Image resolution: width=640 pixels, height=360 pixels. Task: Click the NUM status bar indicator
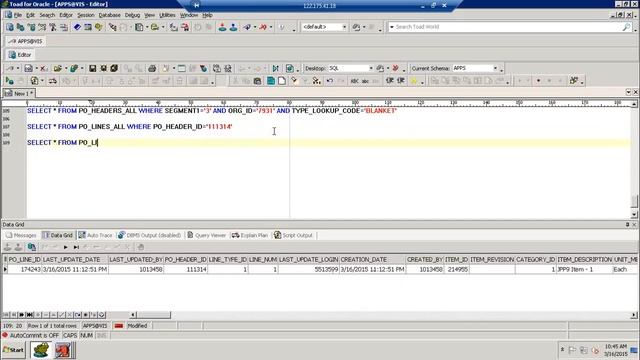(x=86, y=335)
